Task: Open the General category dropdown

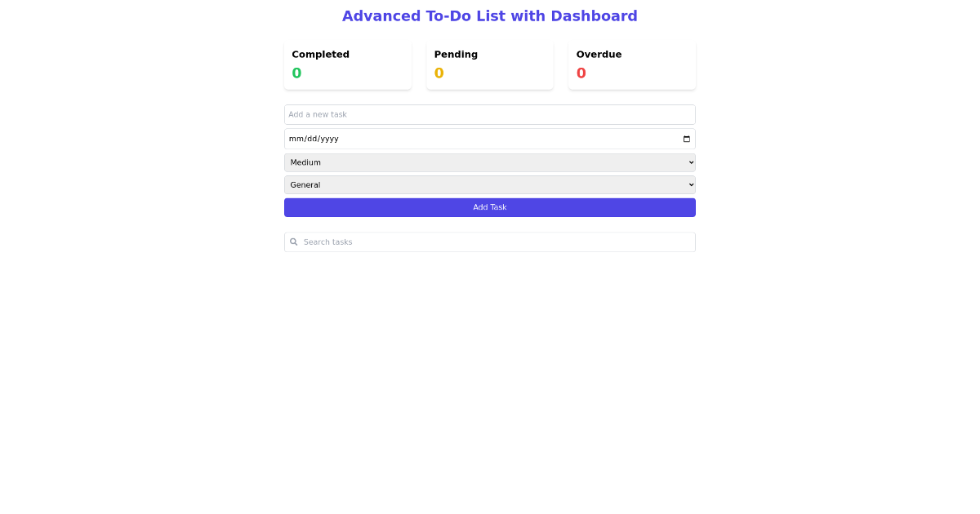Action: (490, 184)
